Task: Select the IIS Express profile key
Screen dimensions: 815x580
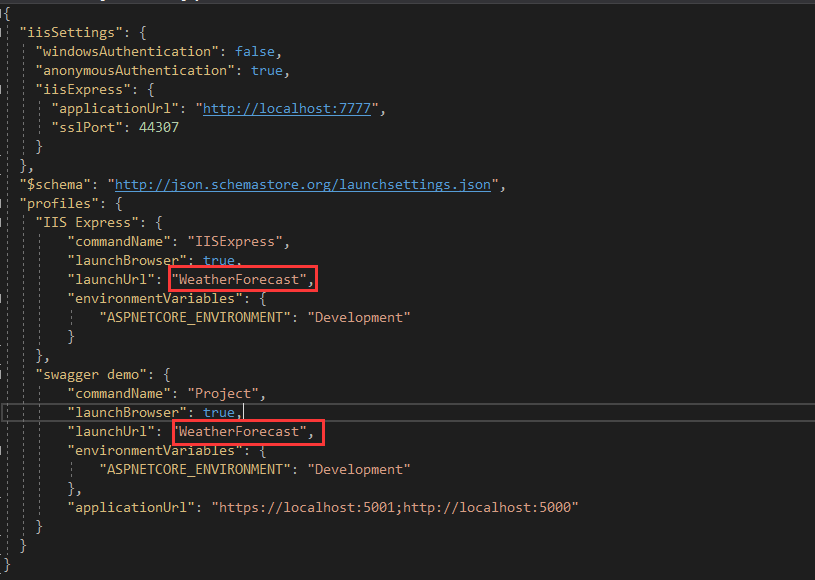Action: point(88,222)
